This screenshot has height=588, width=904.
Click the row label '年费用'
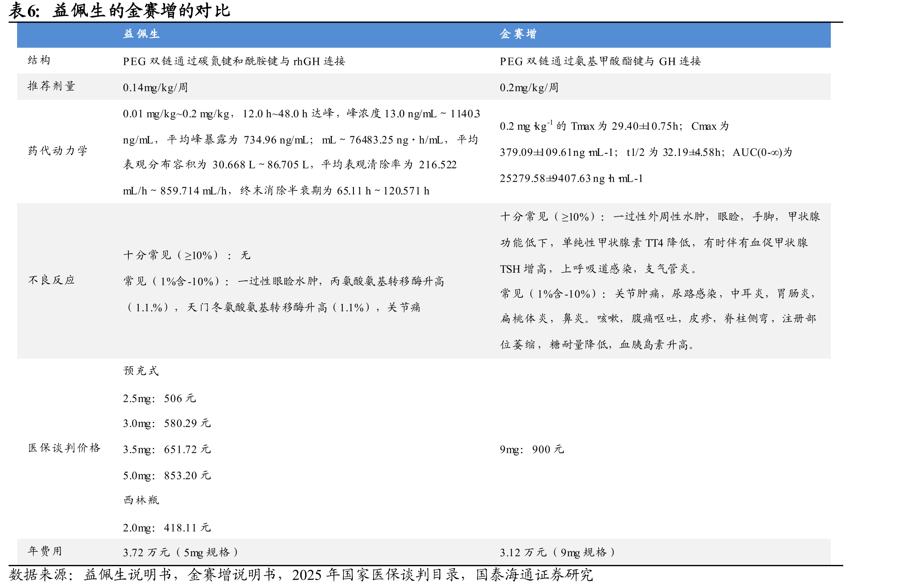(x=45, y=551)
